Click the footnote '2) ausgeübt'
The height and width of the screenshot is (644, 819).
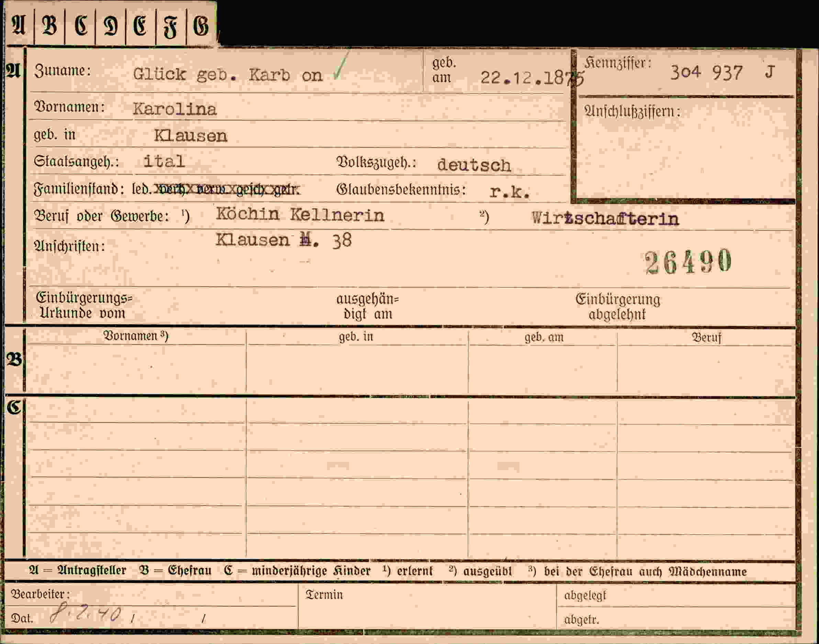pyautogui.click(x=481, y=571)
